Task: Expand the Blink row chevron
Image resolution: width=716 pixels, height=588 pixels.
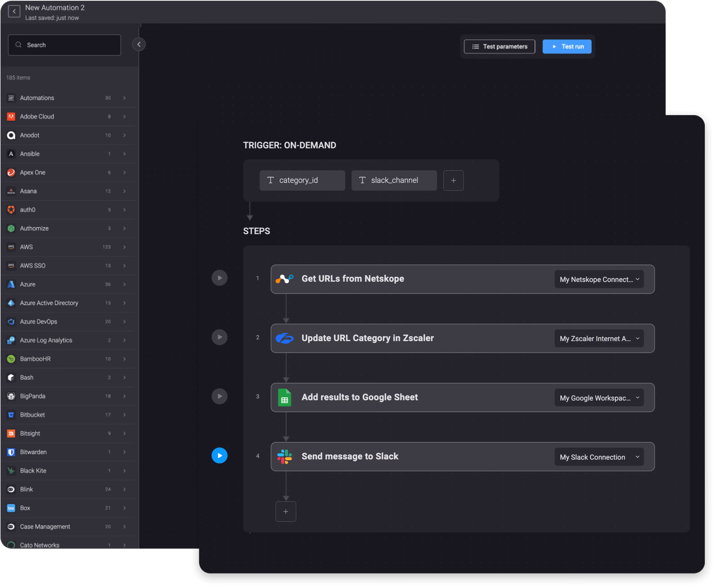Action: 124,489
